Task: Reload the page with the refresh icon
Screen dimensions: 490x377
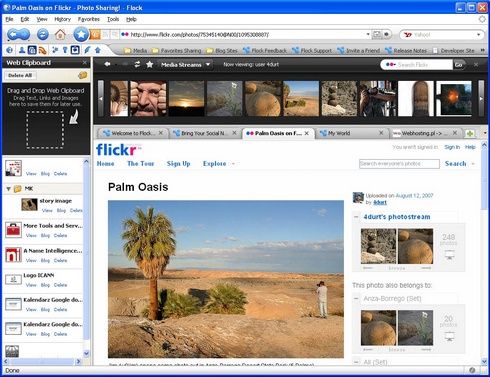Action: [x=43, y=34]
